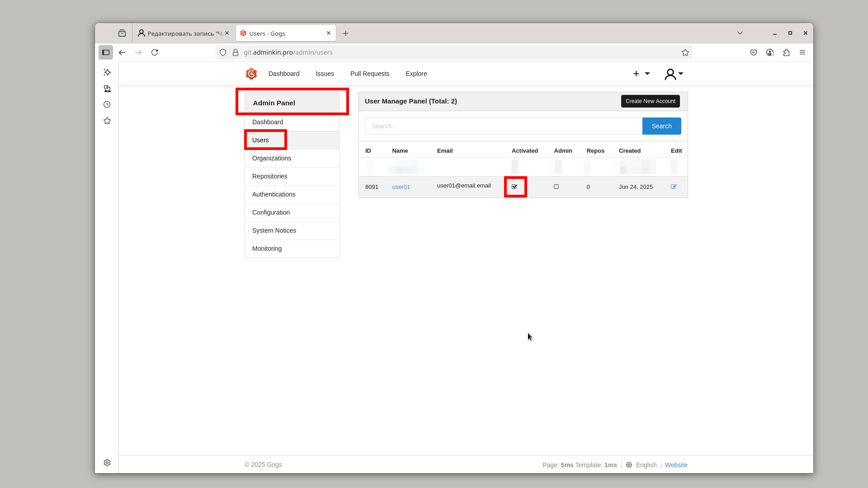
Task: Open Pull Requests in top navigation
Action: [370, 74]
